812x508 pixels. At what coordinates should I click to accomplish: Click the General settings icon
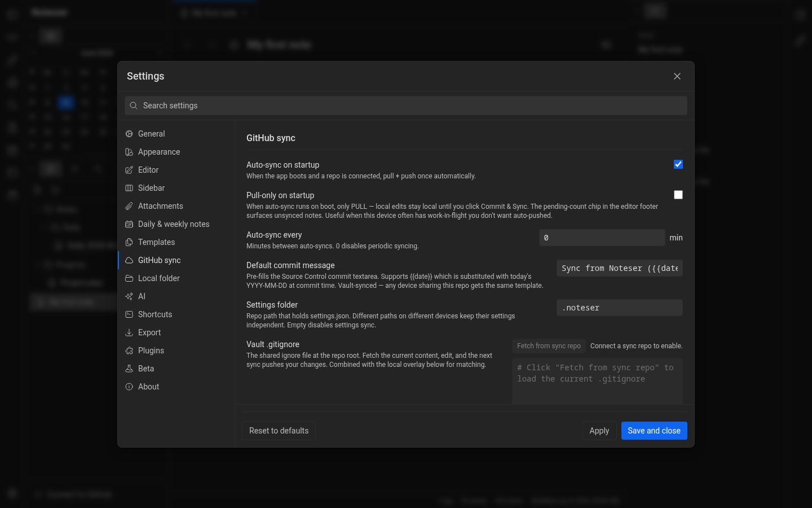[129, 134]
